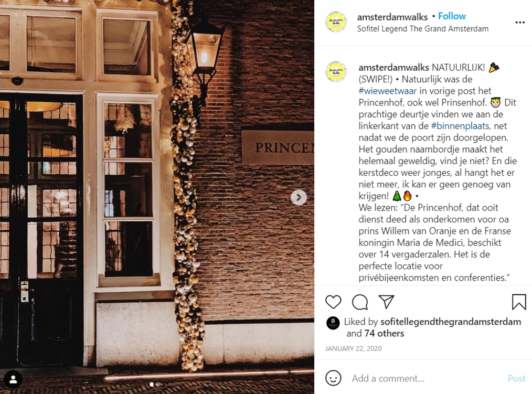Screen dimensions: 532x394
Task: Open the January 22, 2020 timestamp
Action: [x=353, y=348]
